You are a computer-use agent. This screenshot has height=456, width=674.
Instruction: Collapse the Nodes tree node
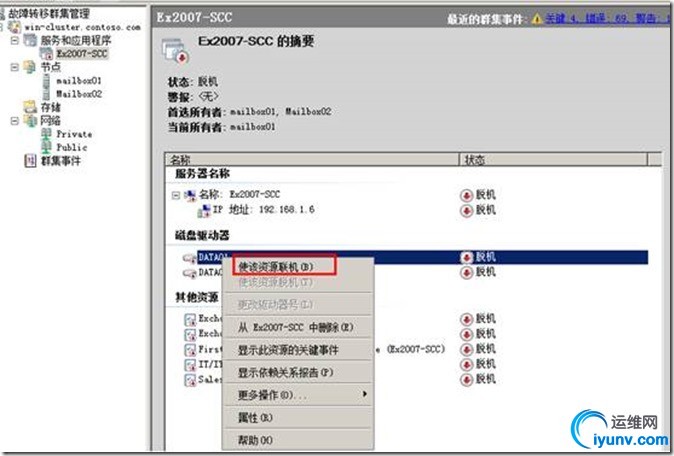[15, 67]
